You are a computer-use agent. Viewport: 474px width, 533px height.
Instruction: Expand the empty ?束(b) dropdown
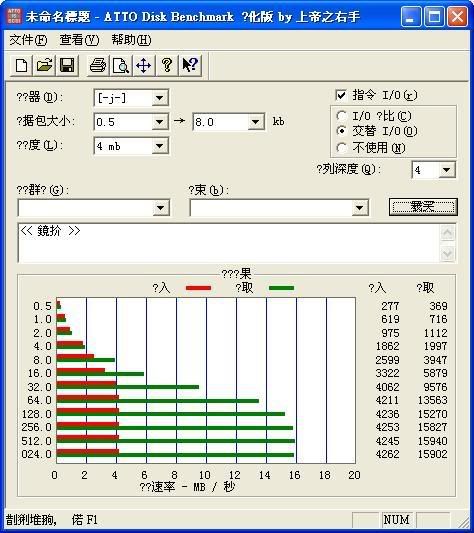(x=360, y=208)
